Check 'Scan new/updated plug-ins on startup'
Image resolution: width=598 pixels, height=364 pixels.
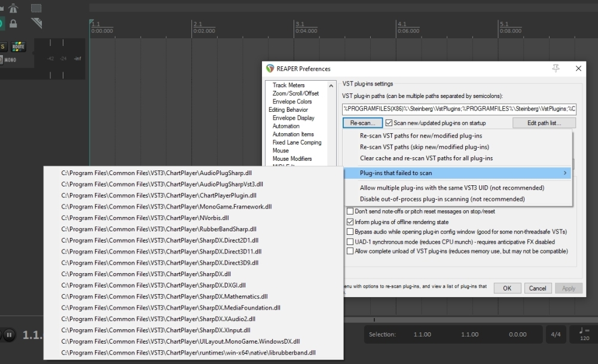[x=389, y=123]
